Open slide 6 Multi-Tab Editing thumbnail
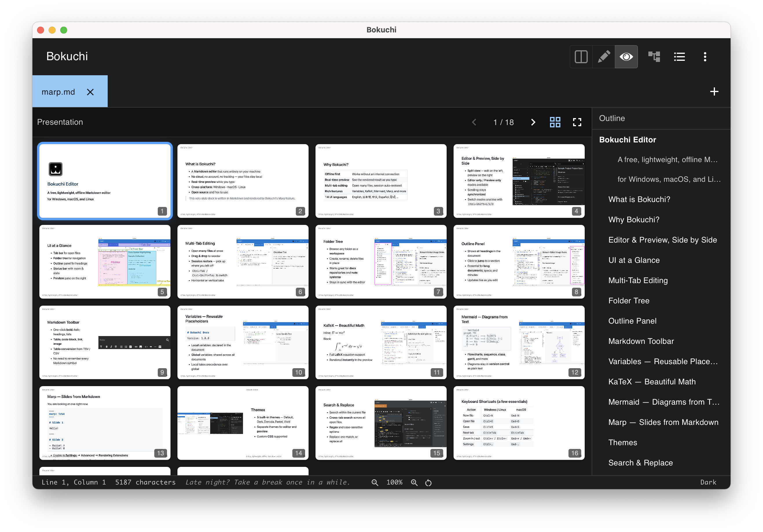This screenshot has height=532, width=763. (x=243, y=262)
